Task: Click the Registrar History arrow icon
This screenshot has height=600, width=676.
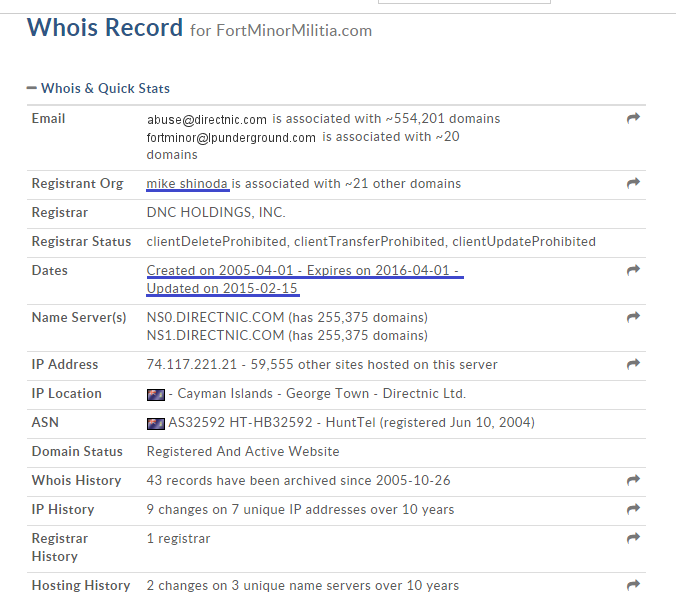Action: [x=632, y=539]
